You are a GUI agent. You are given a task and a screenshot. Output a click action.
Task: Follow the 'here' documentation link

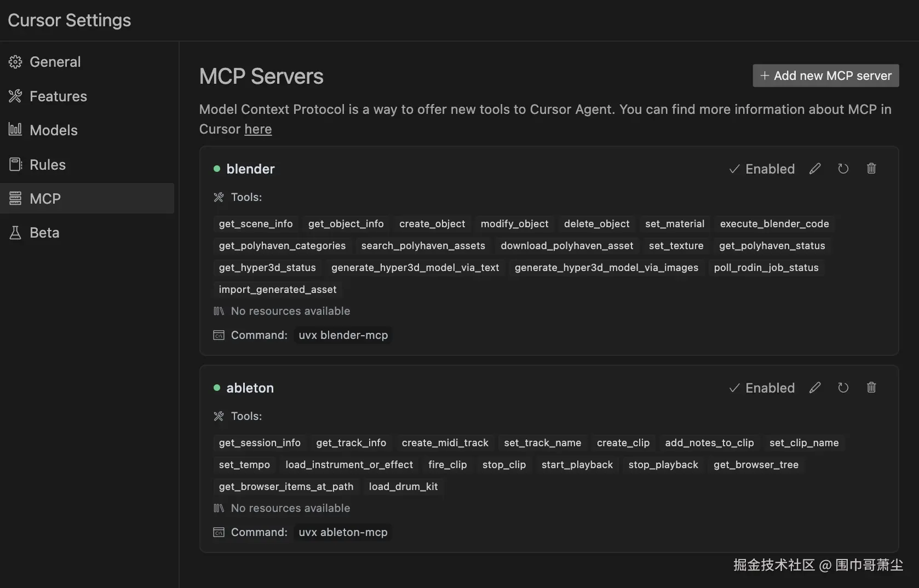coord(258,129)
